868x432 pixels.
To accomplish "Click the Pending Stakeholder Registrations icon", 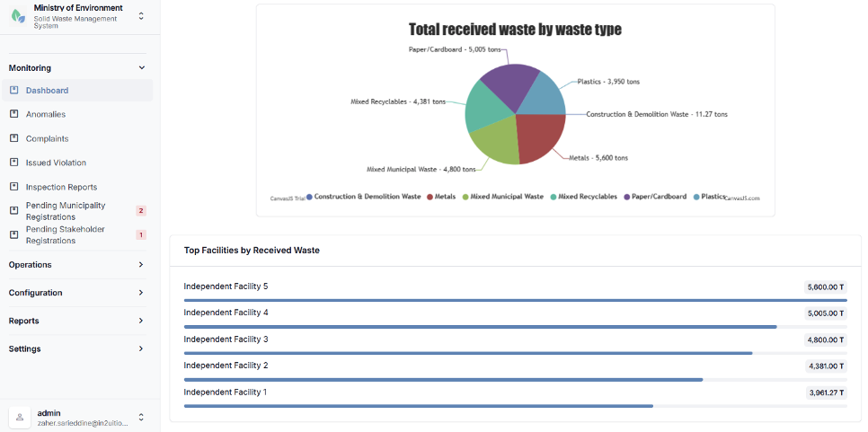I will click(14, 235).
